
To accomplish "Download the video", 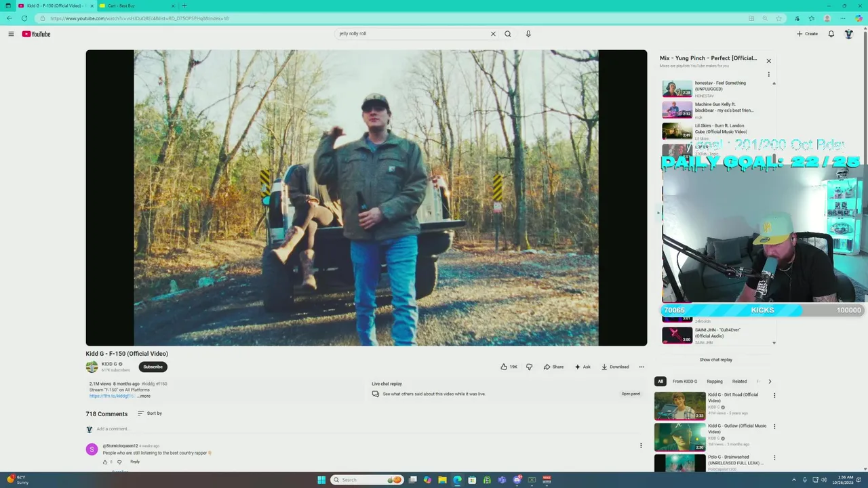I will 615,367.
